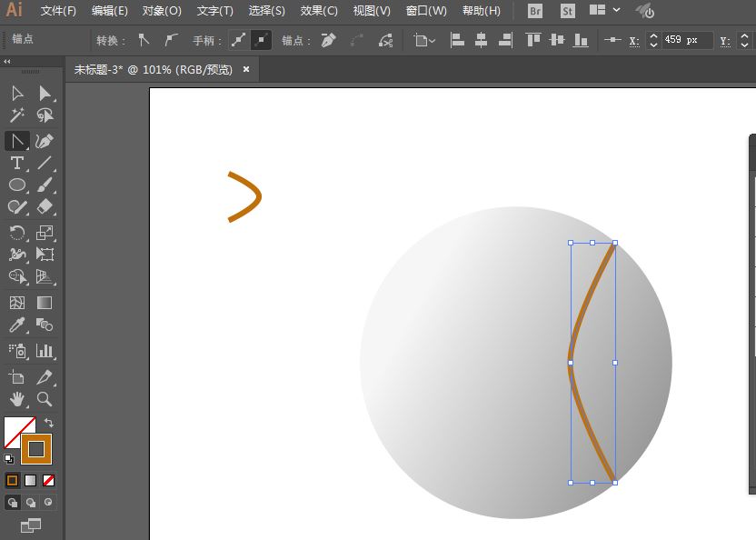
Task: Select the Rotate tool
Action: tap(17, 233)
